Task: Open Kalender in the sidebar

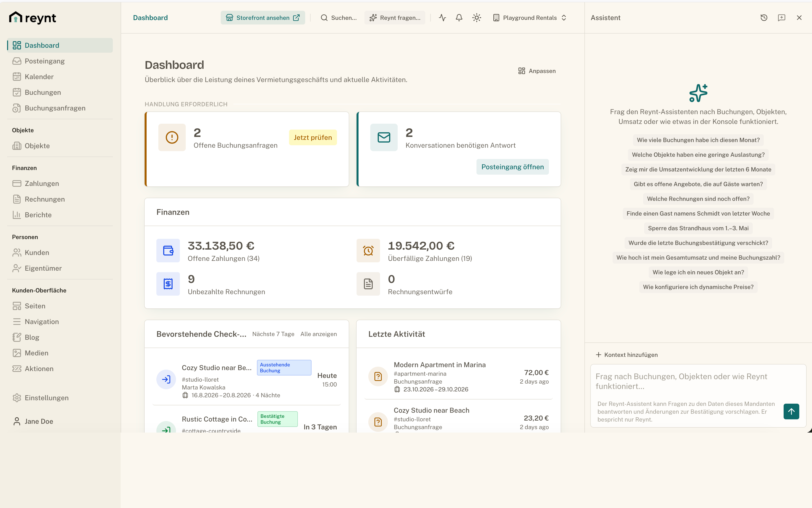Action: click(60, 77)
